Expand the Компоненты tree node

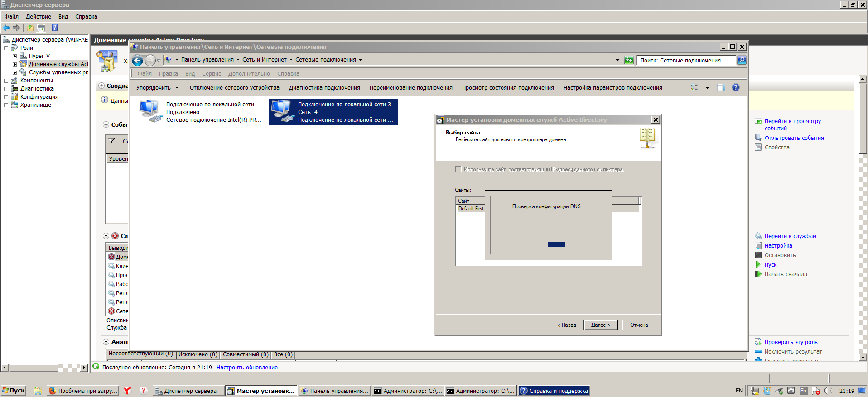tap(6, 81)
